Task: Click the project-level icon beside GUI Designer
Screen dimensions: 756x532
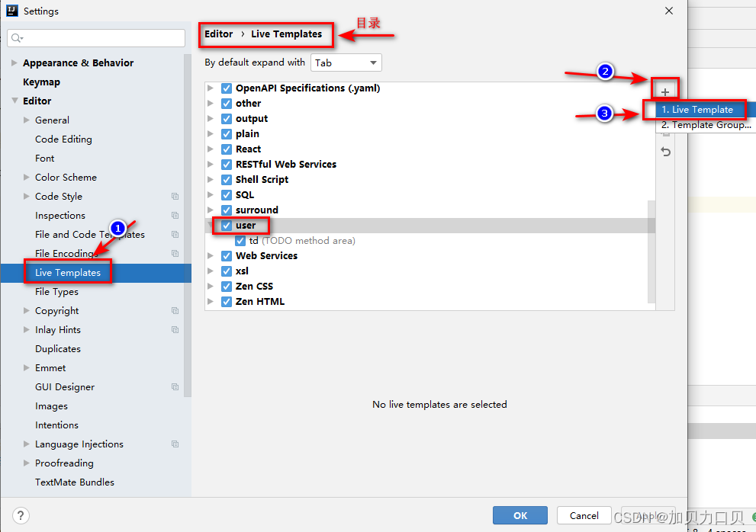Action: 175,387
